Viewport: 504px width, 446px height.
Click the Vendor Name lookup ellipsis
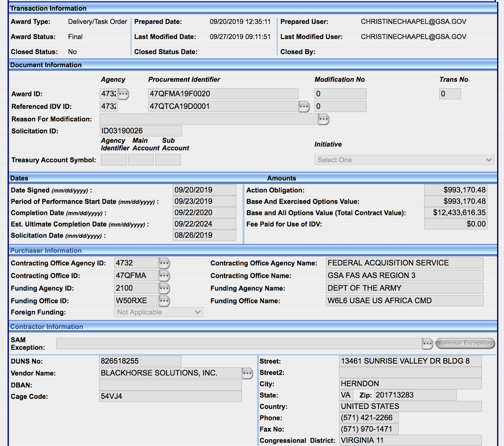tap(247, 373)
